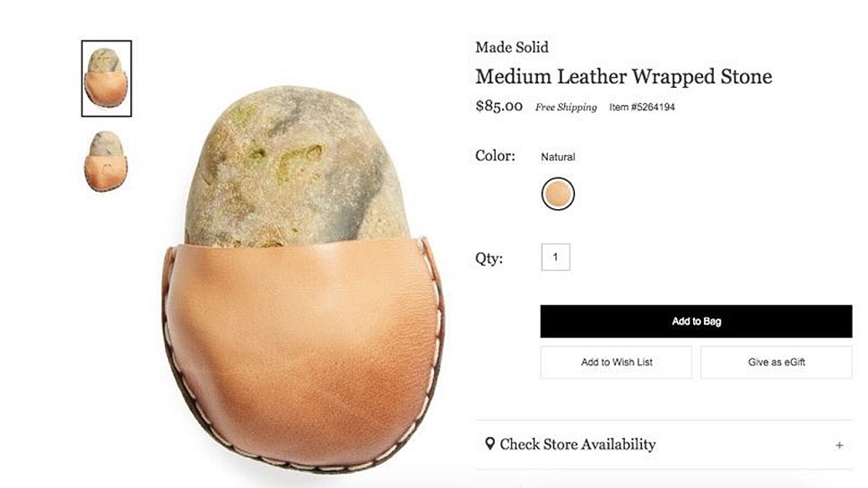Click Add to Wish List button
This screenshot has height=488, width=868.
coord(616,362)
